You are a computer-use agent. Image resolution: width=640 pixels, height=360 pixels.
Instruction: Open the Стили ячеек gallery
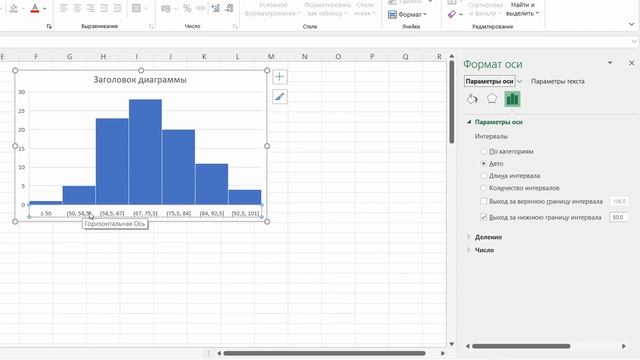364,9
